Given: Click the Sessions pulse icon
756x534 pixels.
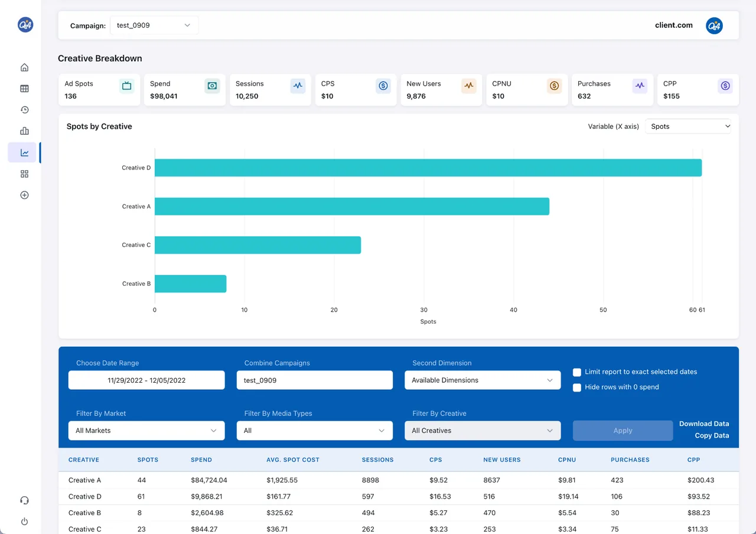Looking at the screenshot, I should 298,86.
